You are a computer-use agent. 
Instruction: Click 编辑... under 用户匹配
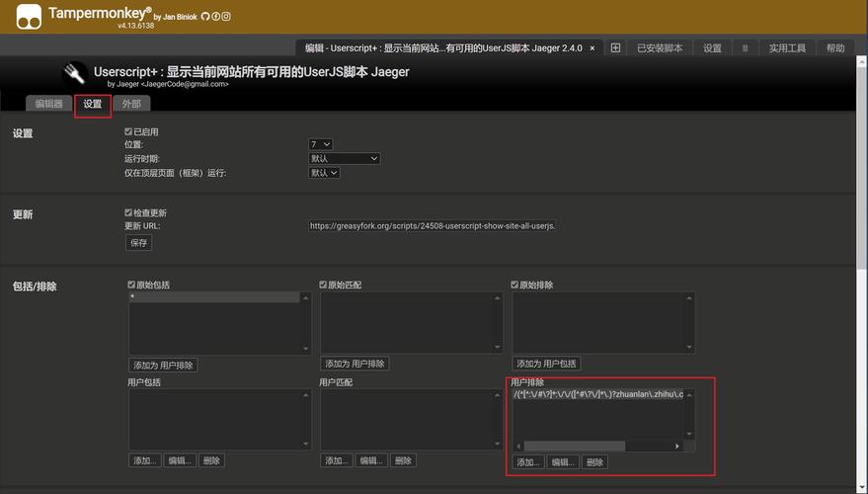371,460
